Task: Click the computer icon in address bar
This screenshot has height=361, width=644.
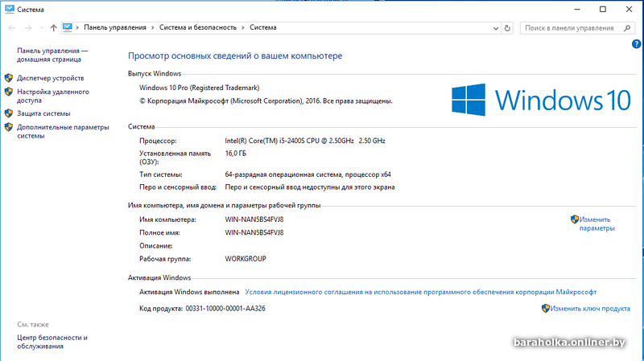Action: (68, 27)
